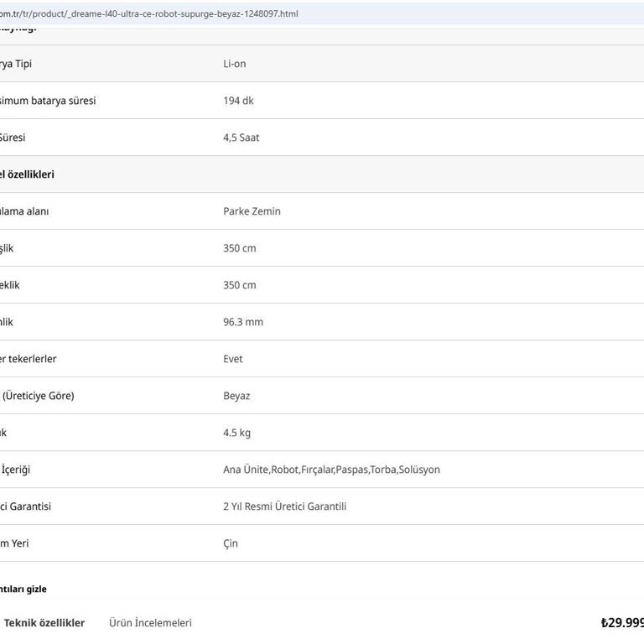Image resolution: width=644 pixels, height=644 pixels.
Task: Select the Beyaz color value
Action: pyautogui.click(x=236, y=396)
